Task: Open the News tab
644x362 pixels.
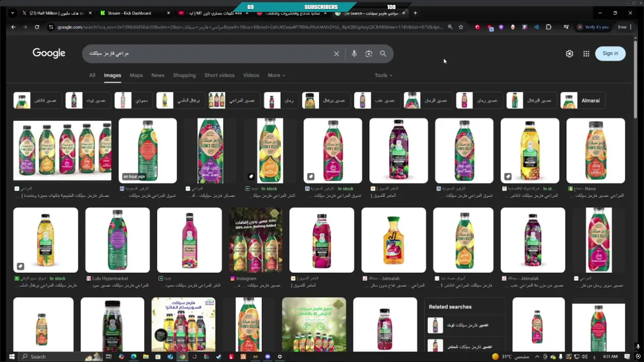Action: point(158,75)
